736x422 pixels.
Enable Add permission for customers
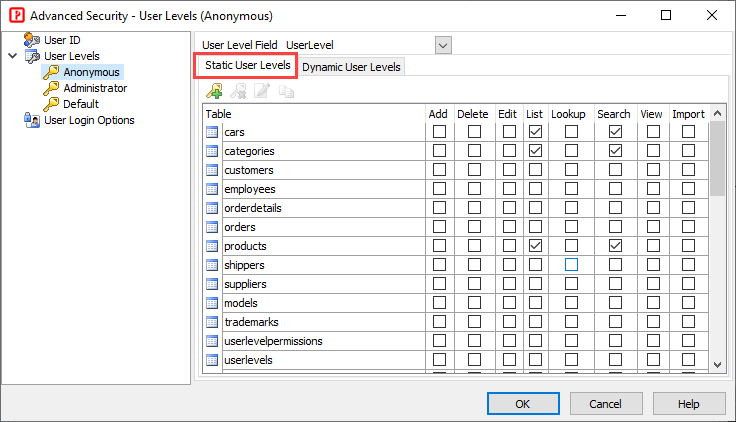438,170
